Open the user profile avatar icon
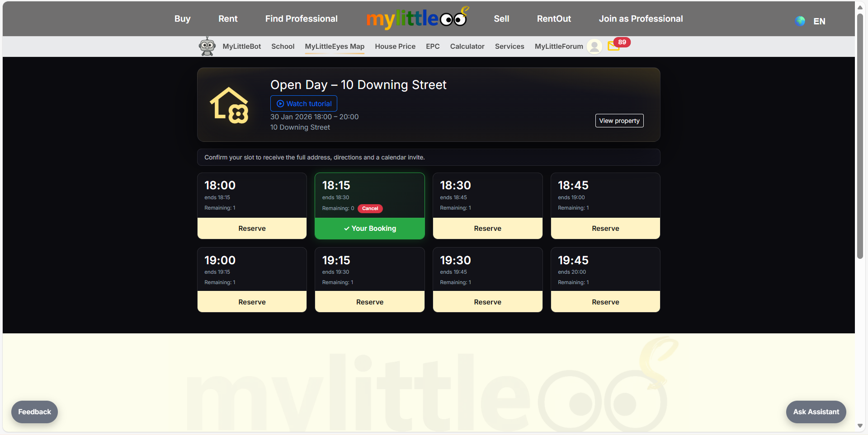The image size is (868, 435). [594, 47]
